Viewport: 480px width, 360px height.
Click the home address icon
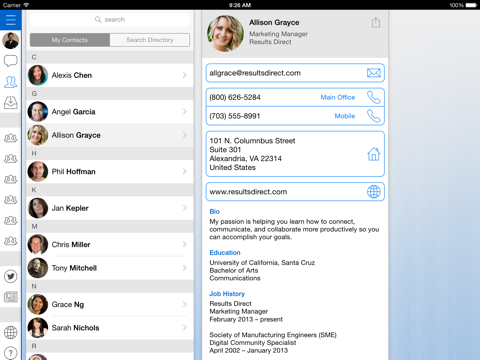[x=374, y=154]
